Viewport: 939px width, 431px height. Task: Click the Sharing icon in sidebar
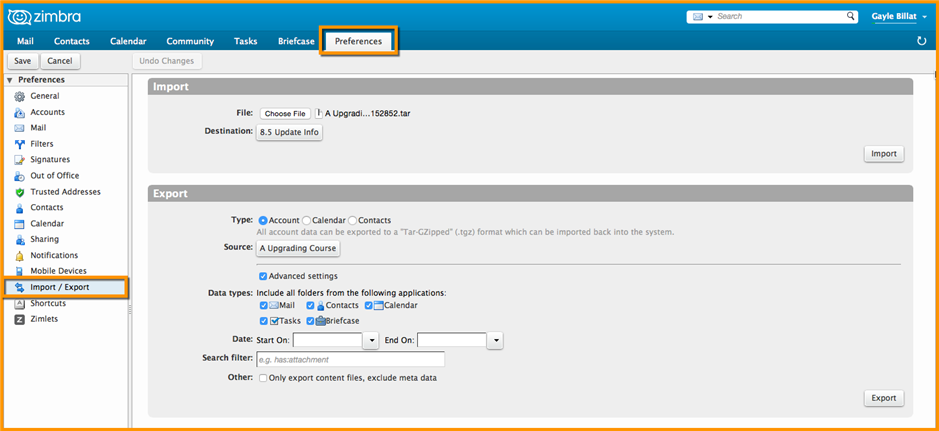point(19,239)
